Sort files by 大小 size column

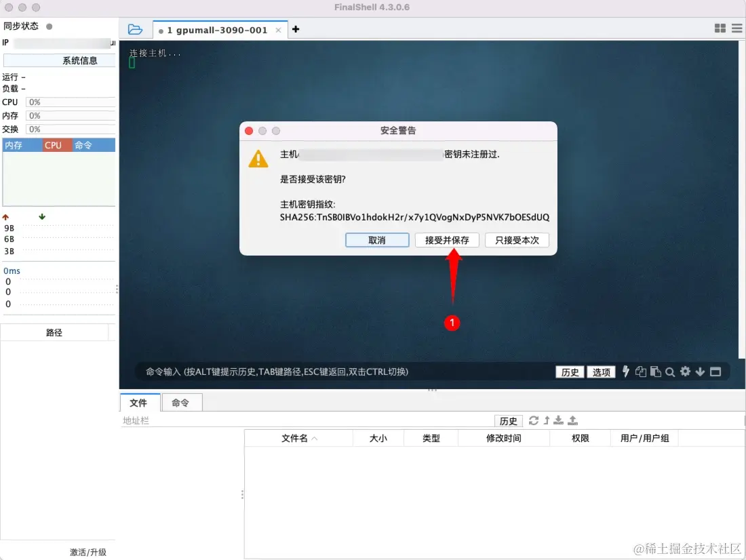(x=378, y=438)
